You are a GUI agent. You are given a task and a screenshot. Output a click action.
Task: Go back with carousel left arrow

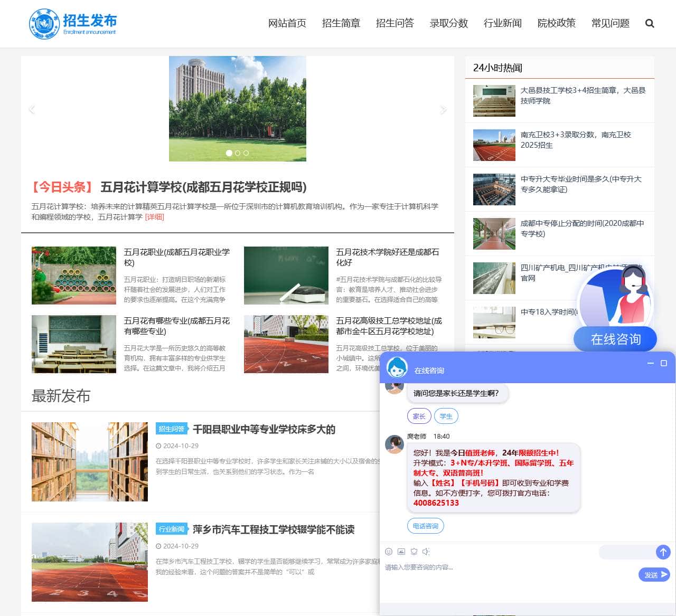(x=31, y=109)
